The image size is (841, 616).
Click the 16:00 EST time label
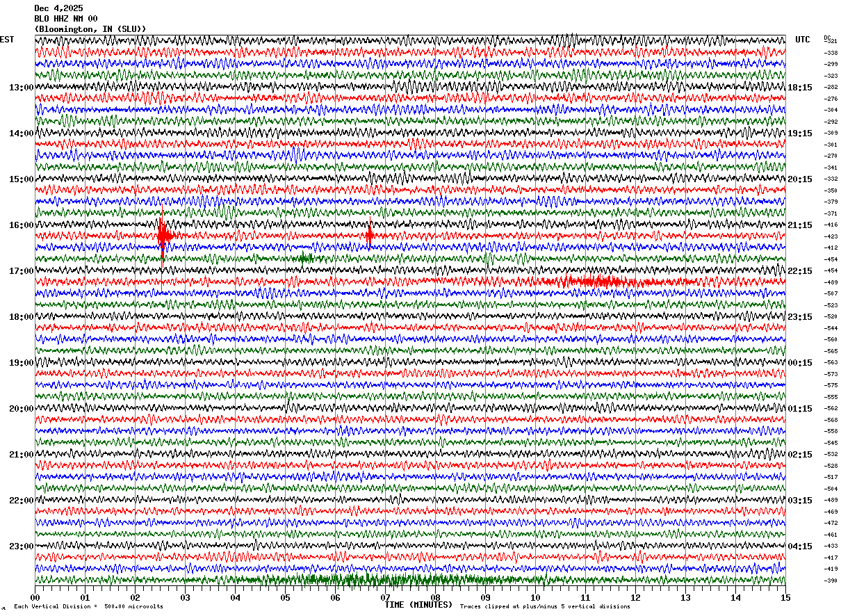21,225
